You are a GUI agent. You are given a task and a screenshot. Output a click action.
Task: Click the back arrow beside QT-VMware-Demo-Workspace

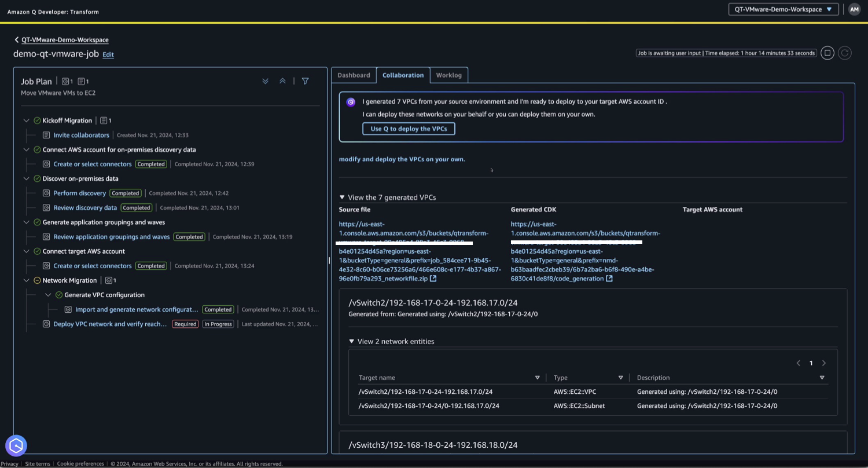(x=16, y=39)
